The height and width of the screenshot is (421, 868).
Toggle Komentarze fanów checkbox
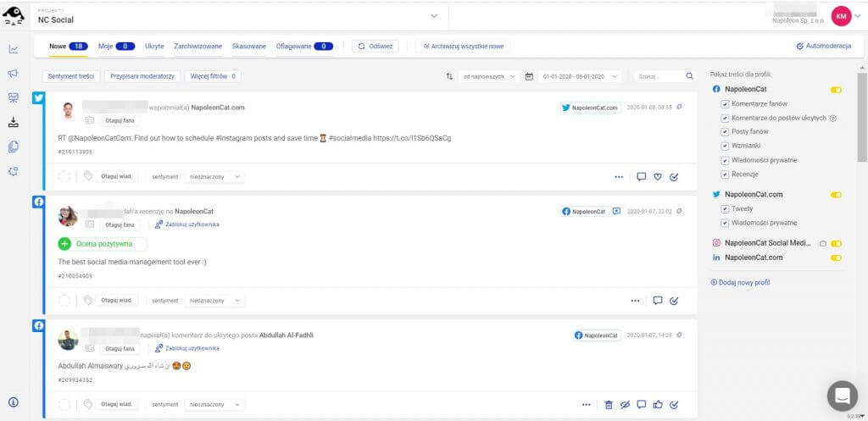[x=725, y=104]
